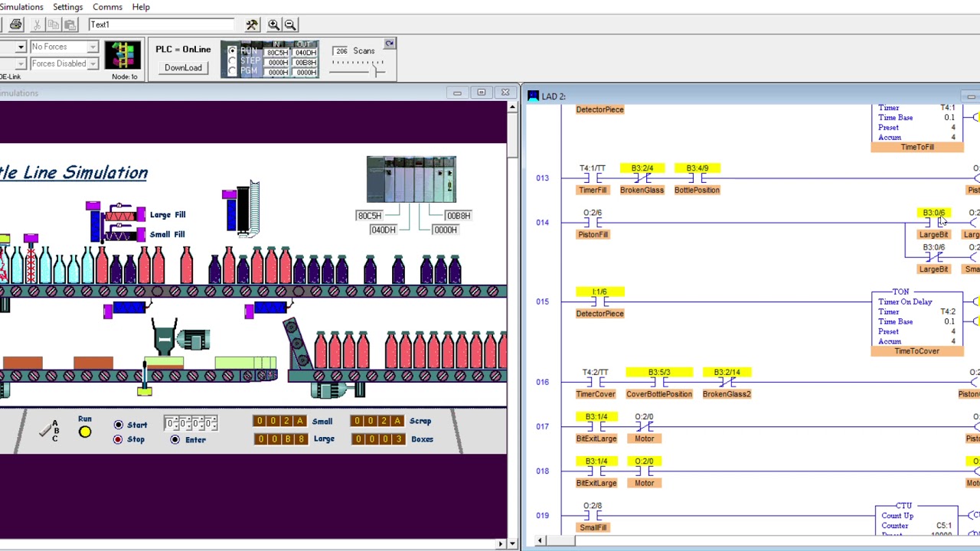Image resolution: width=980 pixels, height=551 pixels.
Task: Click the T4:2/TT TimerCover contact
Action: tap(596, 383)
